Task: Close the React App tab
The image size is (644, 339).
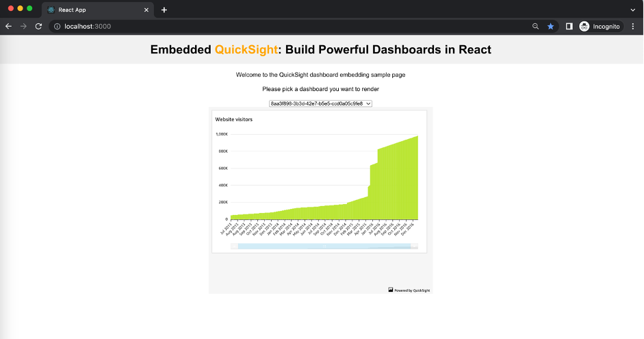Action: [146, 10]
